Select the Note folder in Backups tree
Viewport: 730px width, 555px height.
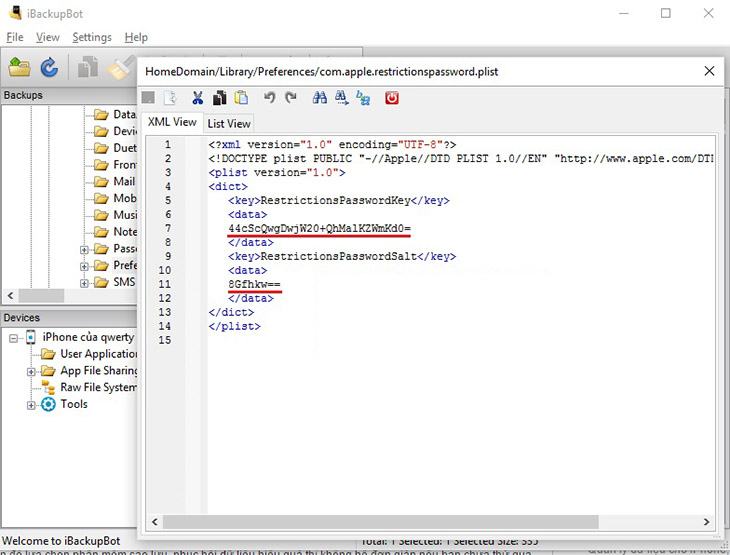pos(115,231)
